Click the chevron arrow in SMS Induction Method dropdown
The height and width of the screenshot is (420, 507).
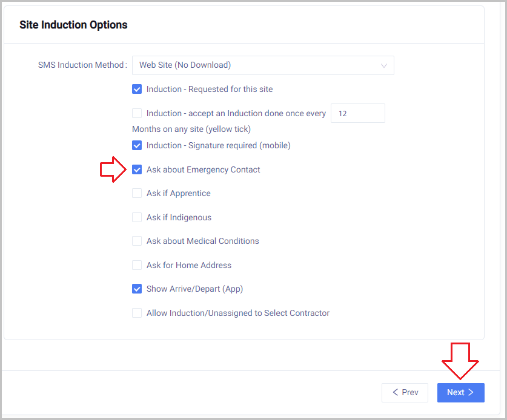[383, 65]
